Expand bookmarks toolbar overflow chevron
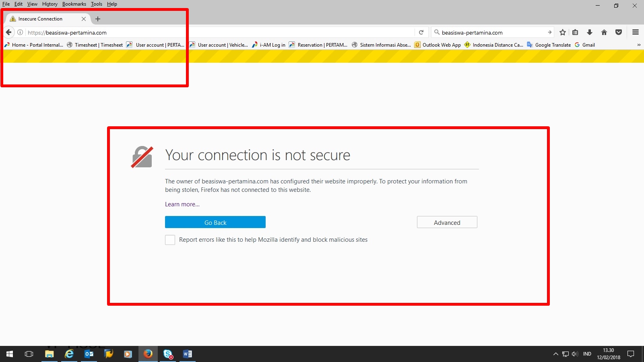644x362 pixels. tap(639, 45)
